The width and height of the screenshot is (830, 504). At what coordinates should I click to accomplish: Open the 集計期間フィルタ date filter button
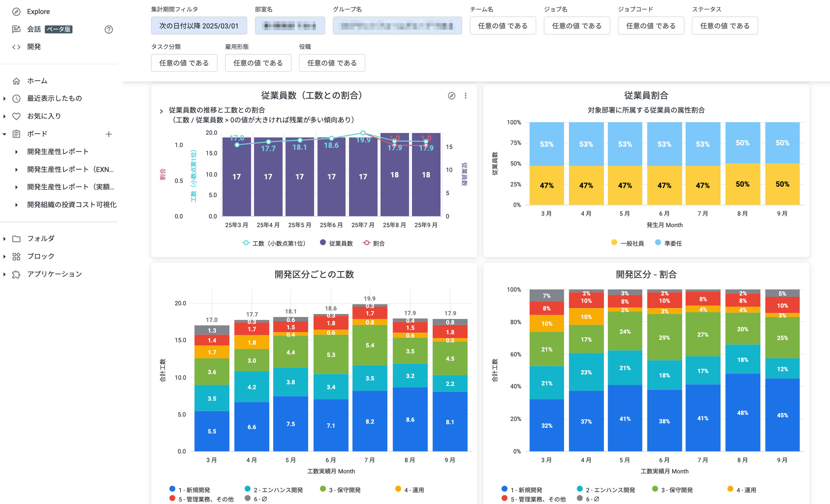pyautogui.click(x=199, y=26)
